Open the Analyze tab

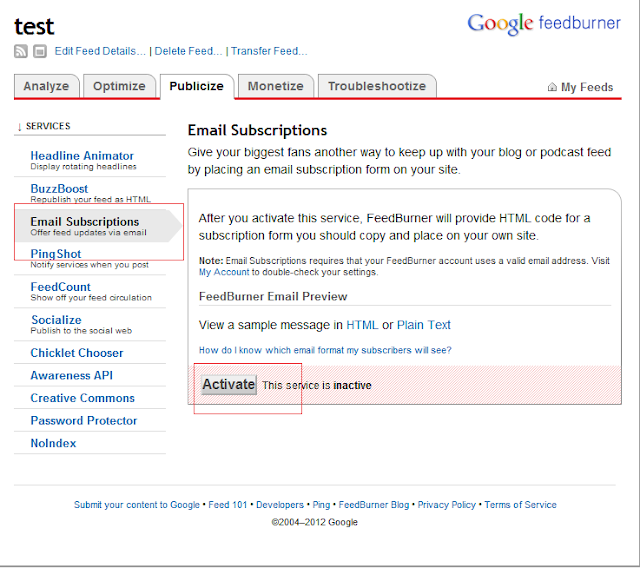pyautogui.click(x=46, y=86)
